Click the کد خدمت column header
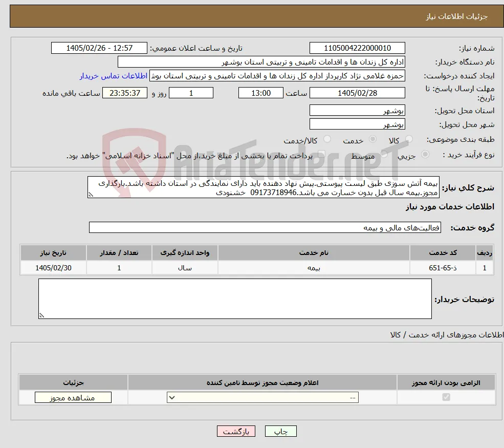Screen dimensions: 504x448 (x=443, y=253)
